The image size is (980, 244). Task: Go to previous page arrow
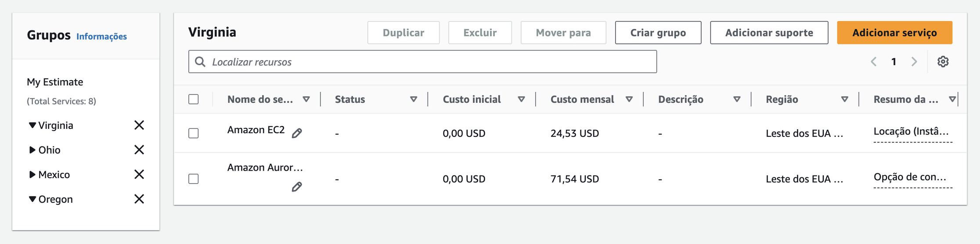coord(874,62)
